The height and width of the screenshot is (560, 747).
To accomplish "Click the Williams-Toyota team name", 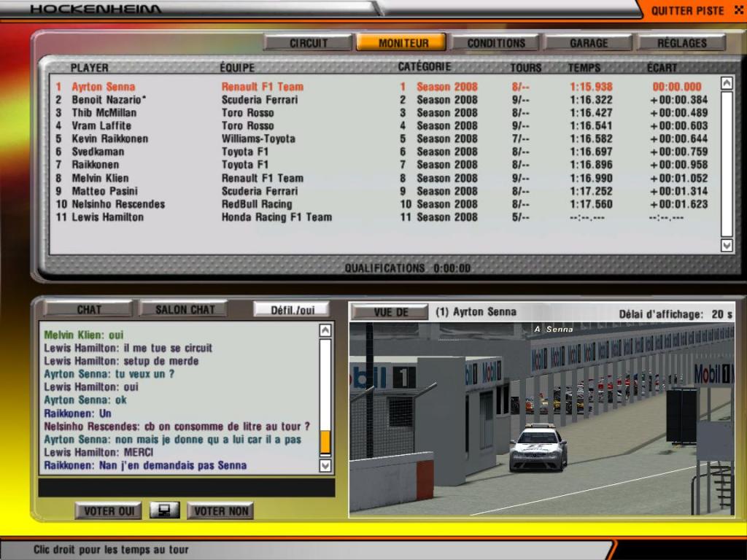I will (258, 139).
